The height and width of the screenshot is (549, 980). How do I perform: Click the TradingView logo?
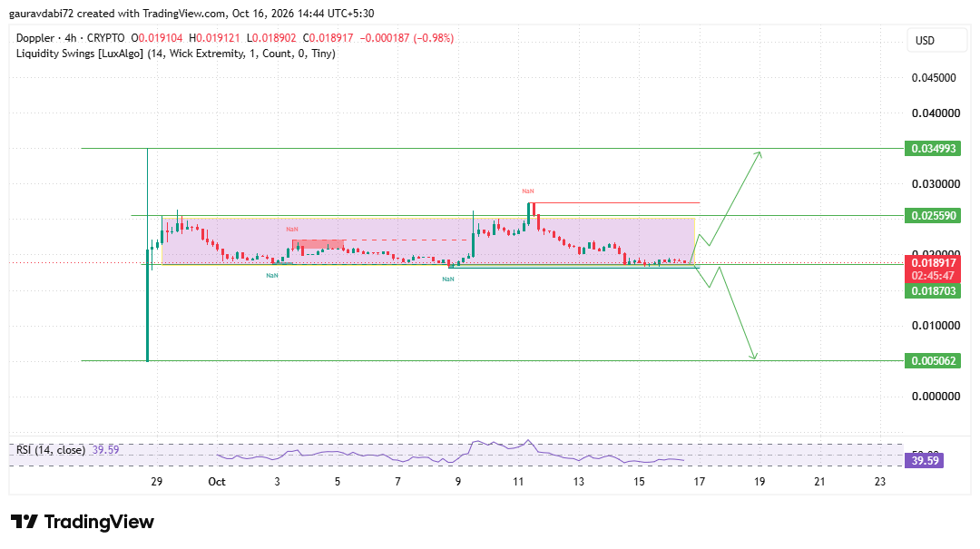point(83,522)
